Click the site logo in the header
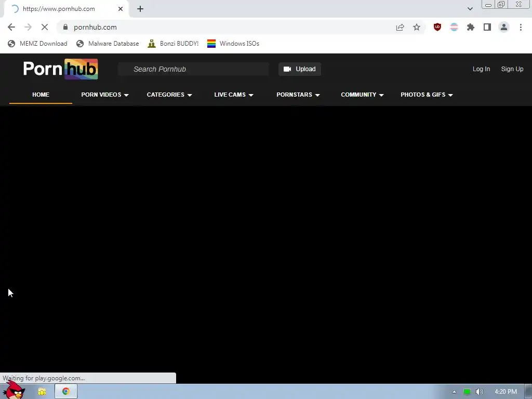Image resolution: width=532 pixels, height=399 pixels. point(60,69)
